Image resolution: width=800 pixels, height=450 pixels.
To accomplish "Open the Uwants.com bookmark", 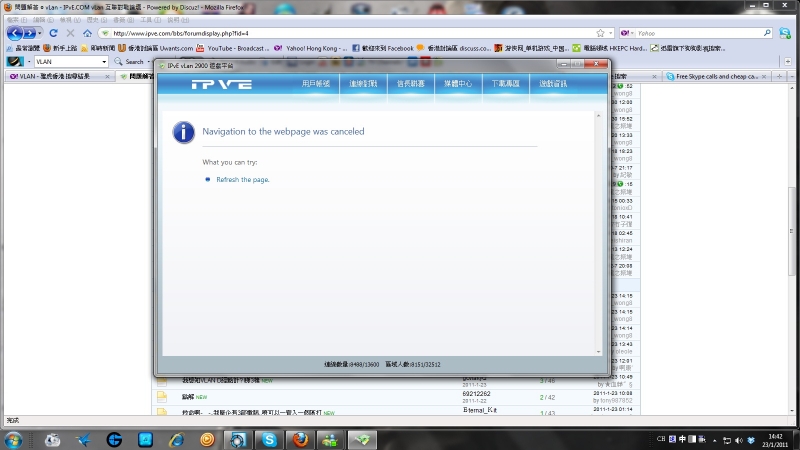I will 156,48.
